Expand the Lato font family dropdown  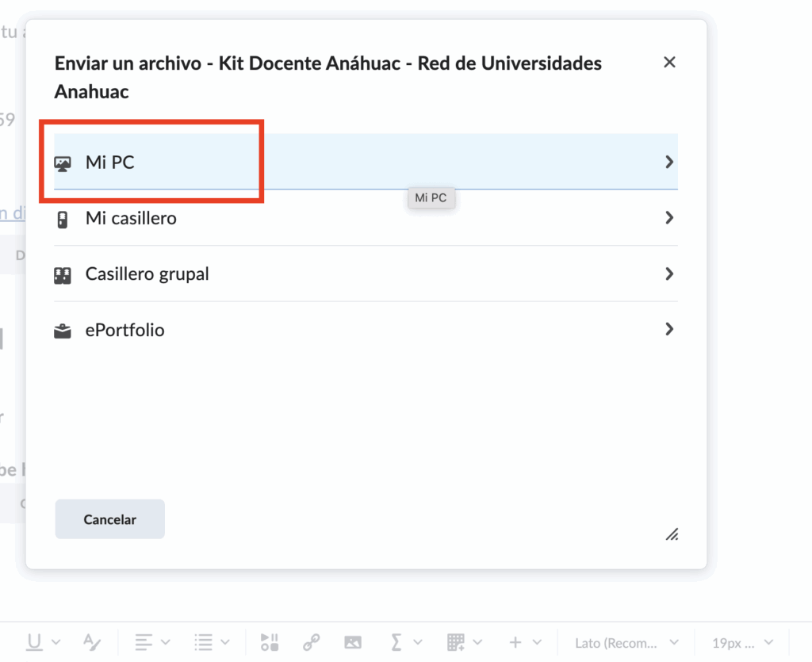(x=627, y=642)
